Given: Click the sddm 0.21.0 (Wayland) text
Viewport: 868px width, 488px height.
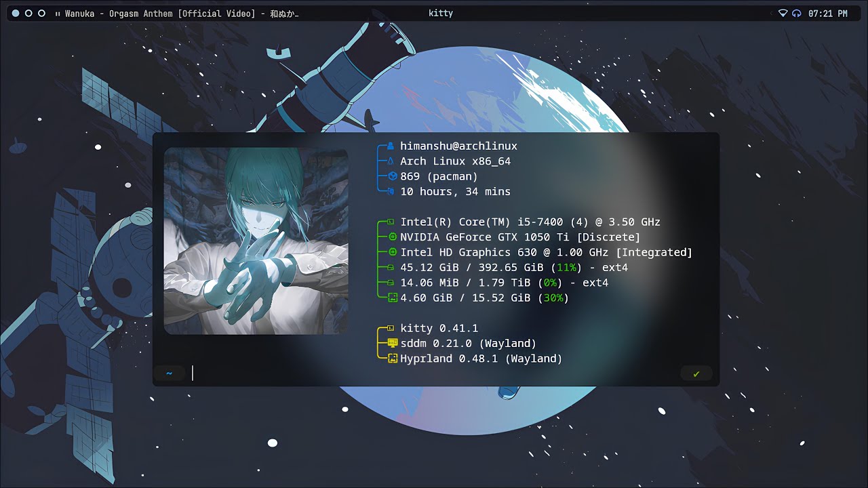Looking at the screenshot, I should [469, 343].
